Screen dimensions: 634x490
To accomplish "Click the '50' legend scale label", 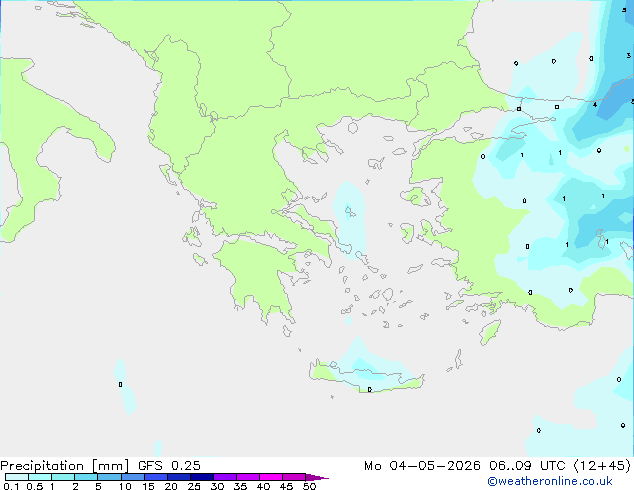I will point(309,486).
